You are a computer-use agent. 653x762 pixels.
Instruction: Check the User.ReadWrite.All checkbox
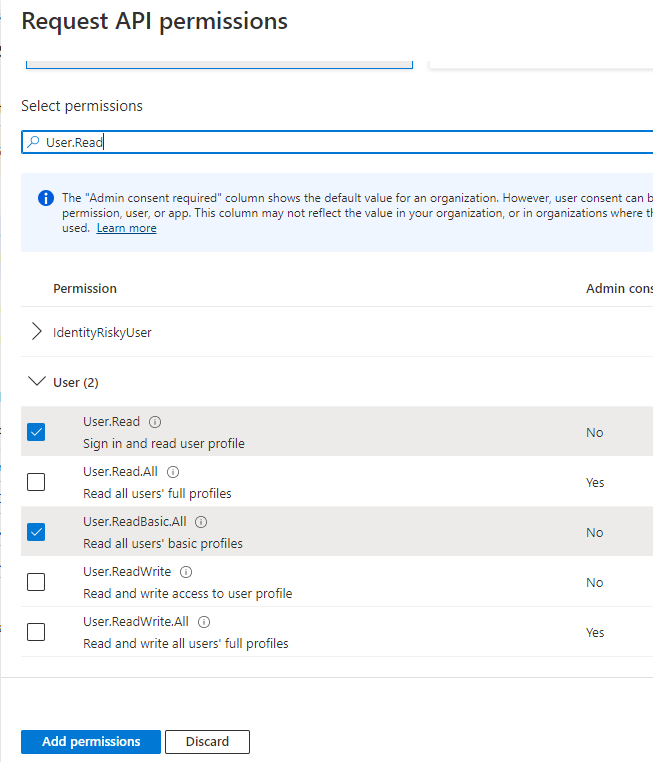tap(36, 632)
